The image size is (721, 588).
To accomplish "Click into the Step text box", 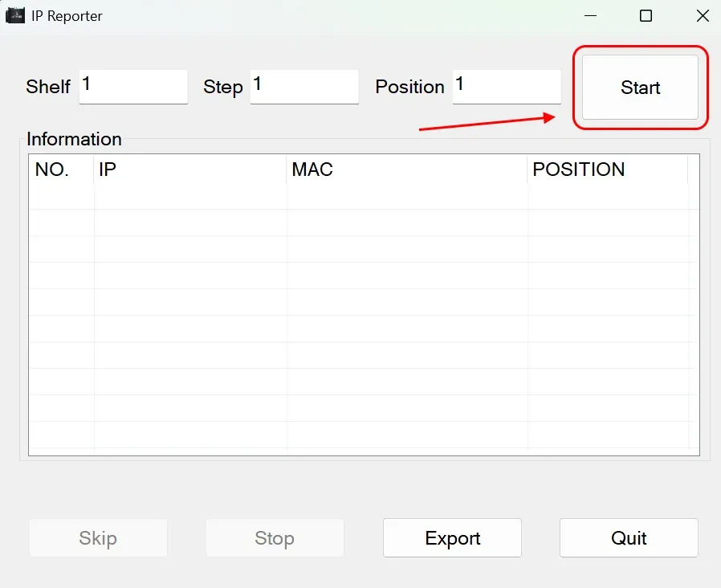I will [x=304, y=86].
